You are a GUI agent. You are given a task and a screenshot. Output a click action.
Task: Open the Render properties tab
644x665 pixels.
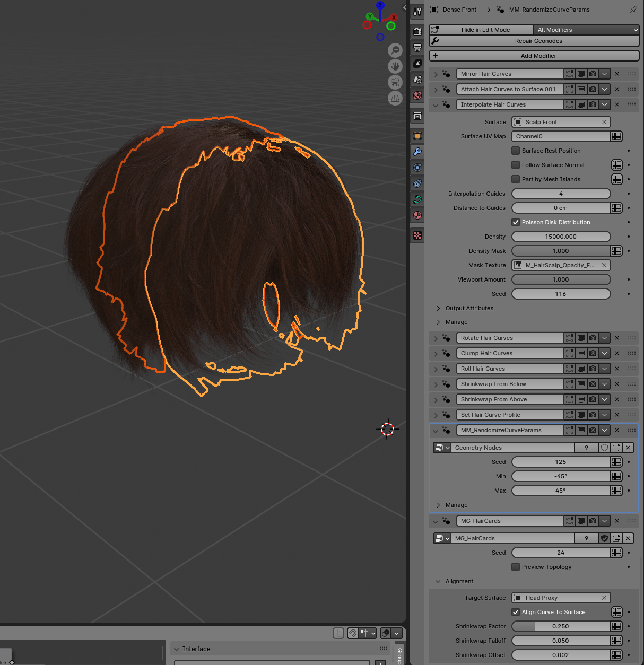coord(417,31)
